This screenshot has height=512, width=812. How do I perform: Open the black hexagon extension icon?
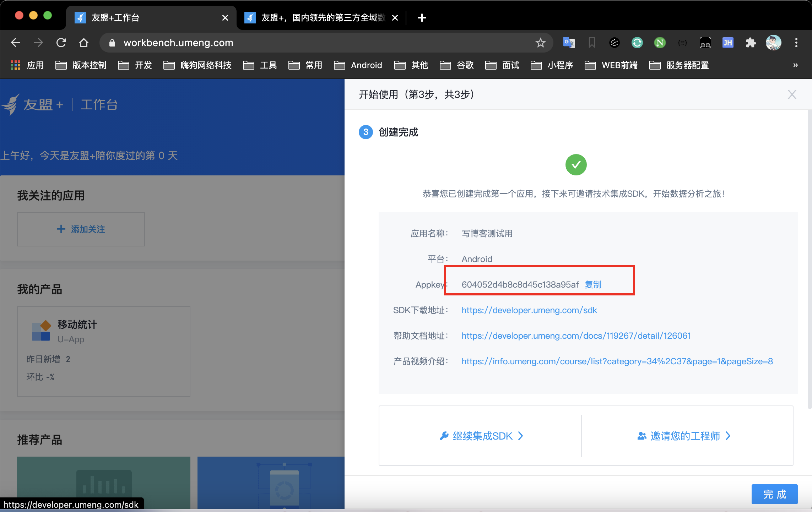615,43
